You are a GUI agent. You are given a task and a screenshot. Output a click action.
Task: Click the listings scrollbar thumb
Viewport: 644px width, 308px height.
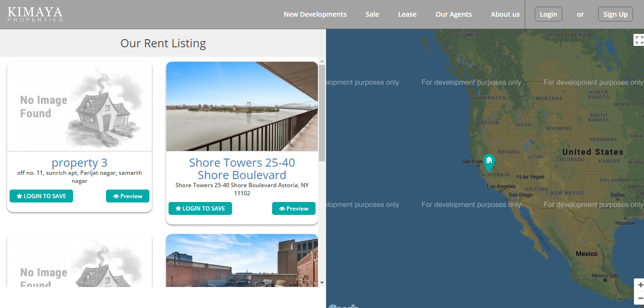322,113
